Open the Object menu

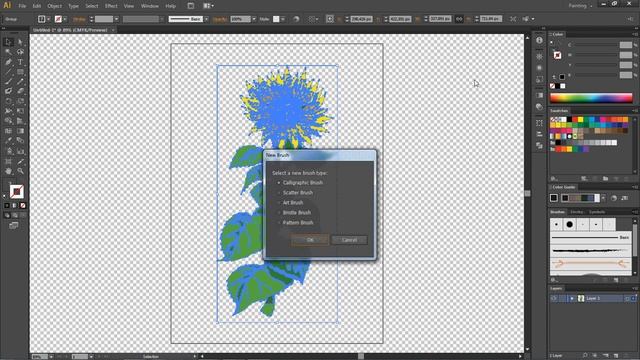54,6
